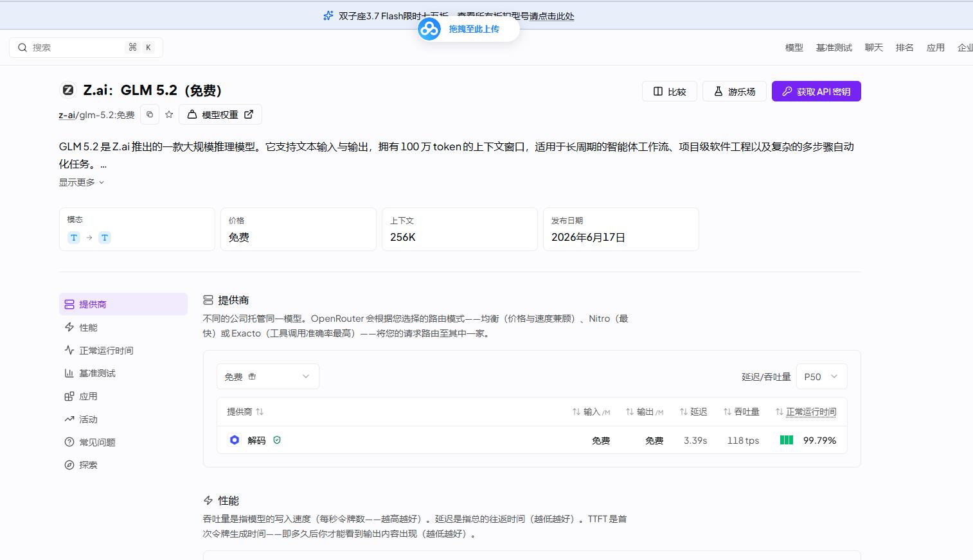The width and height of the screenshot is (973, 560).
Task: Click the 2026年6月17日 release date
Action: tap(588, 237)
